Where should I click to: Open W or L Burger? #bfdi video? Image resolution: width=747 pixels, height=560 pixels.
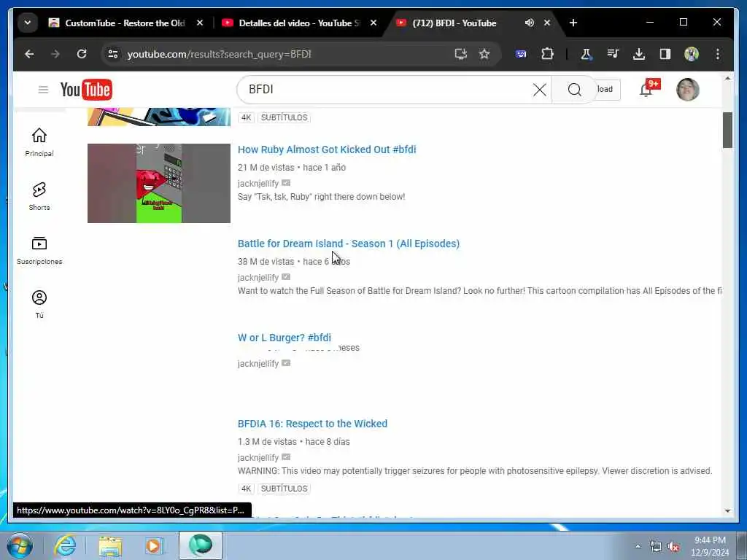(x=285, y=338)
